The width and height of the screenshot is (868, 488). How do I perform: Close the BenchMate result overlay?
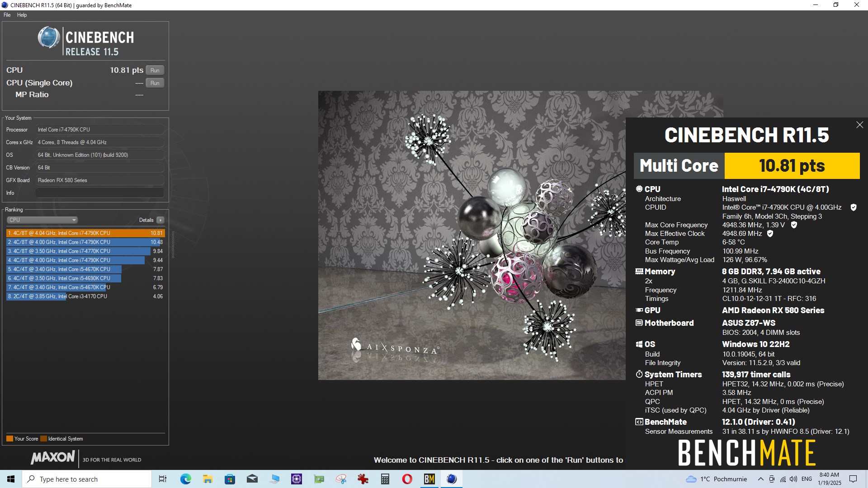click(859, 125)
